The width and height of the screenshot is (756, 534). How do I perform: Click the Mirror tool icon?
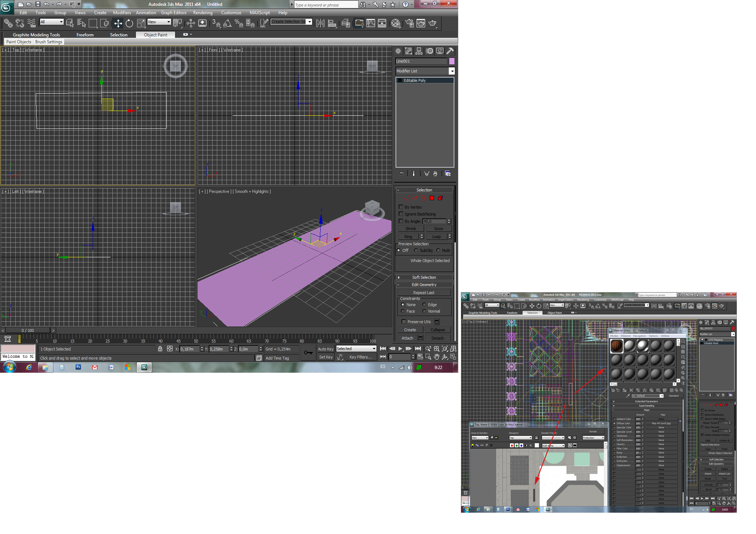tap(320, 23)
